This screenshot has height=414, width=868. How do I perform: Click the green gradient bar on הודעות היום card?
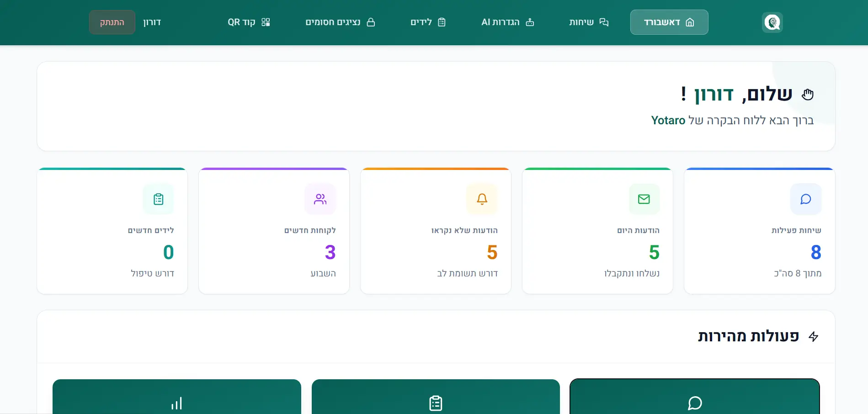[597, 169]
